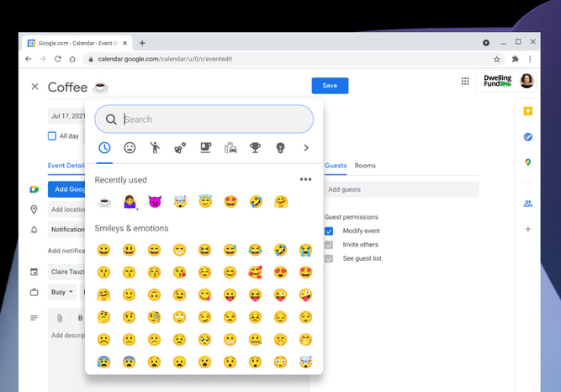Open the Jul 17, 2021 date picker
Screen dimensions: 561x392
66,116
